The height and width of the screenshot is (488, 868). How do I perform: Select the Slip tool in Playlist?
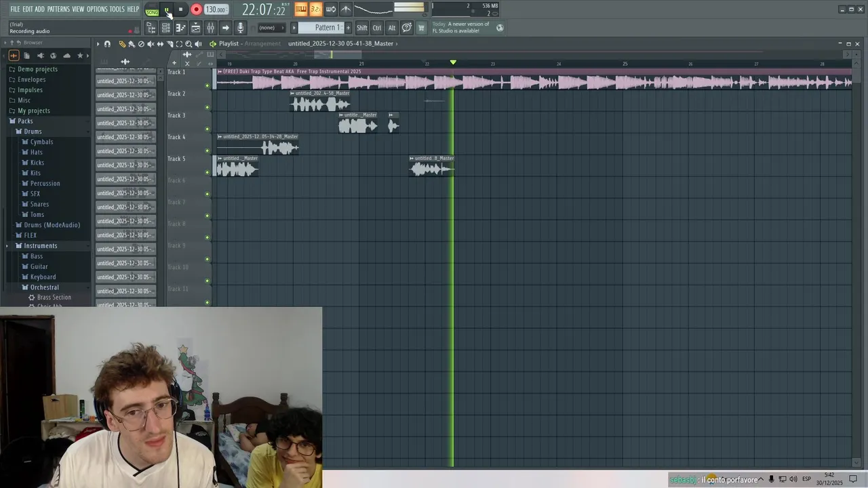pos(160,44)
